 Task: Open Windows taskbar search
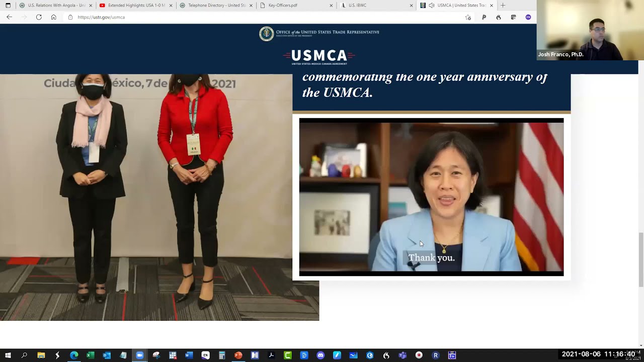(24, 355)
